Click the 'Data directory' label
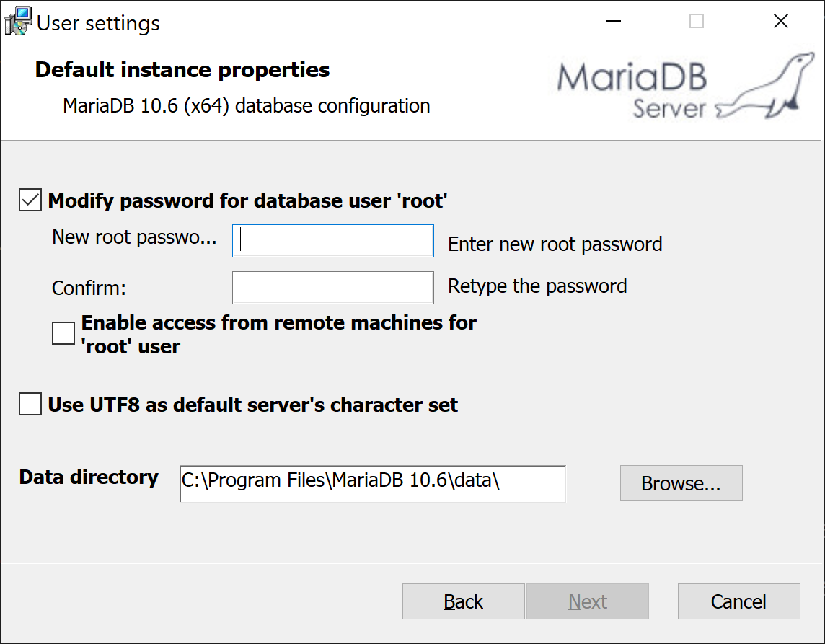The width and height of the screenshot is (825, 644). pyautogui.click(x=89, y=477)
